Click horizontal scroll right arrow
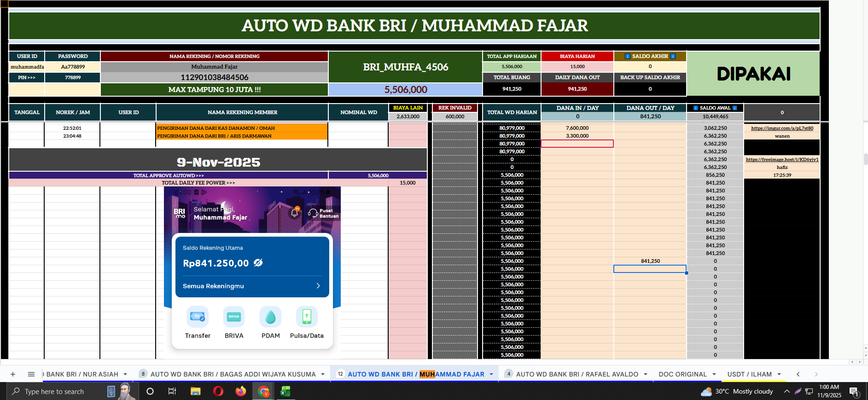 click(859, 362)
